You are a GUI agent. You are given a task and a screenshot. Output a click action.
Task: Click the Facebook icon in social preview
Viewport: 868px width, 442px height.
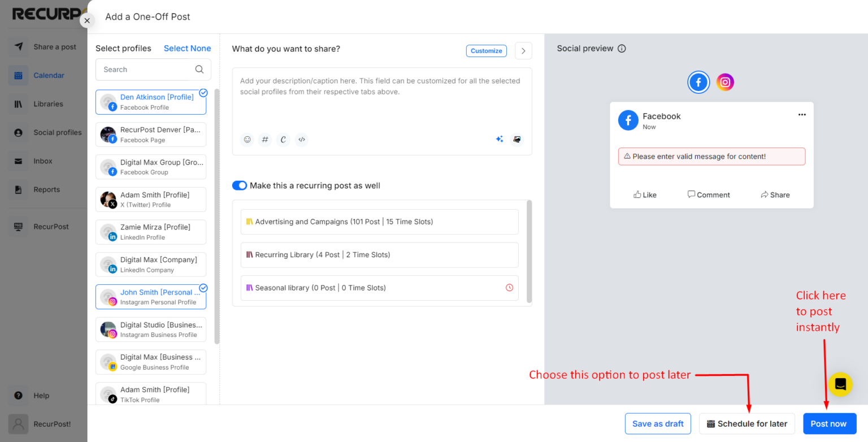[698, 82]
